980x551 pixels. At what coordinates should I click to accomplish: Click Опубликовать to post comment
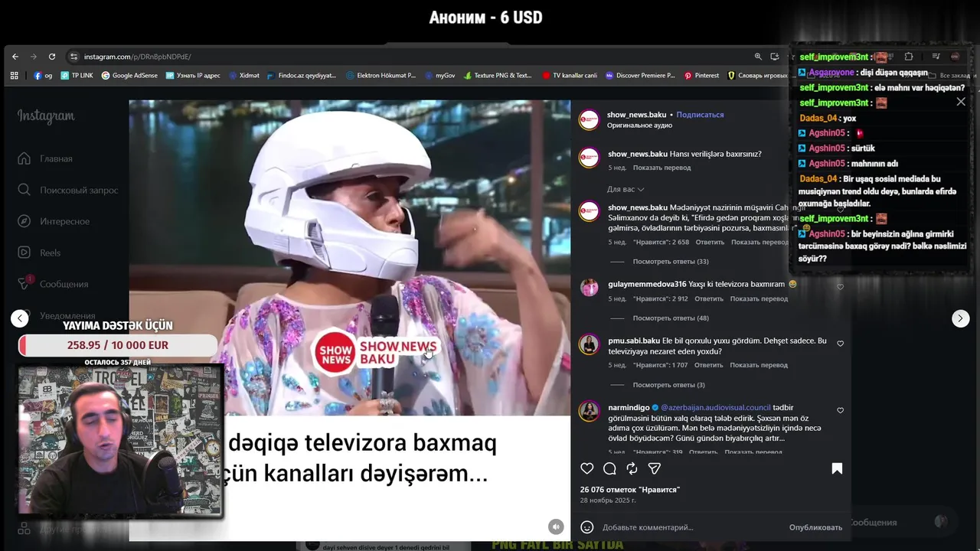coord(815,527)
